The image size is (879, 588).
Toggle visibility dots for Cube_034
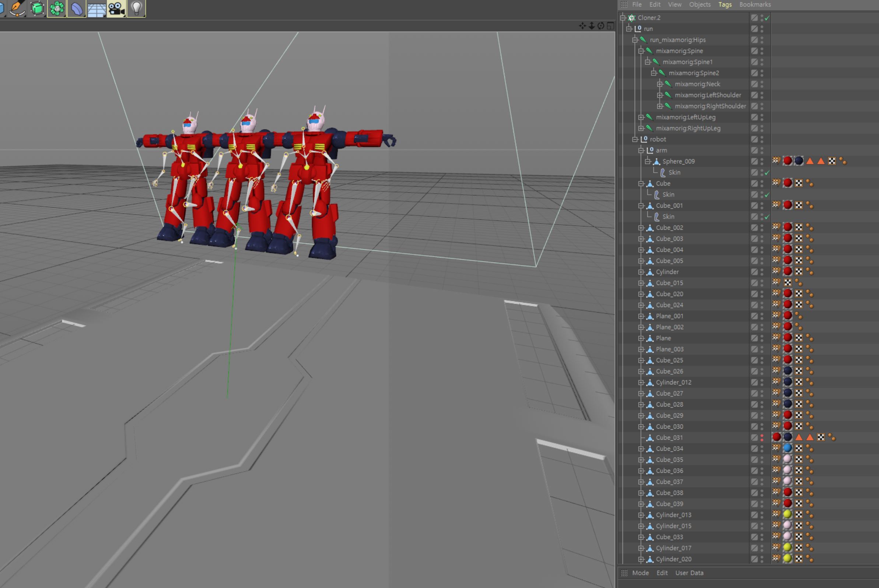[762, 448]
